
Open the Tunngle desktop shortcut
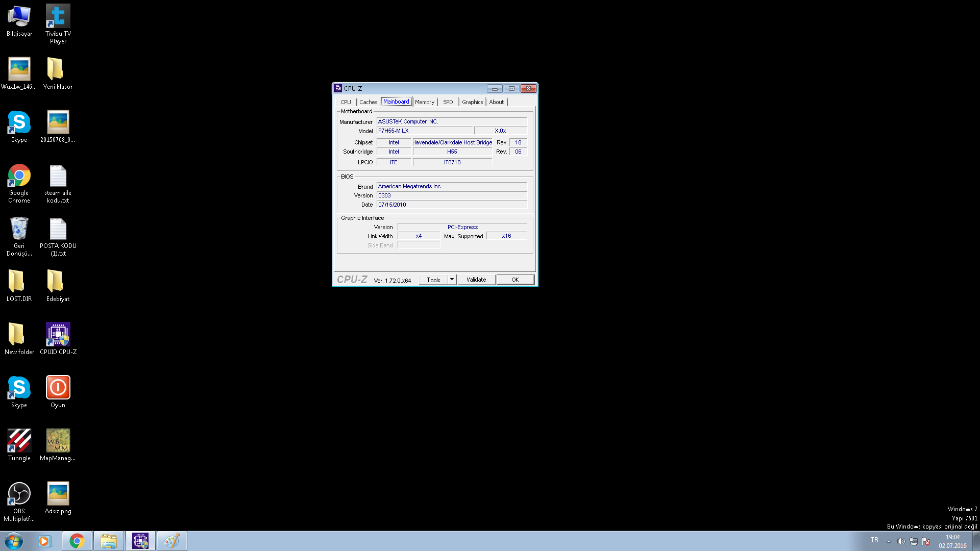(19, 441)
